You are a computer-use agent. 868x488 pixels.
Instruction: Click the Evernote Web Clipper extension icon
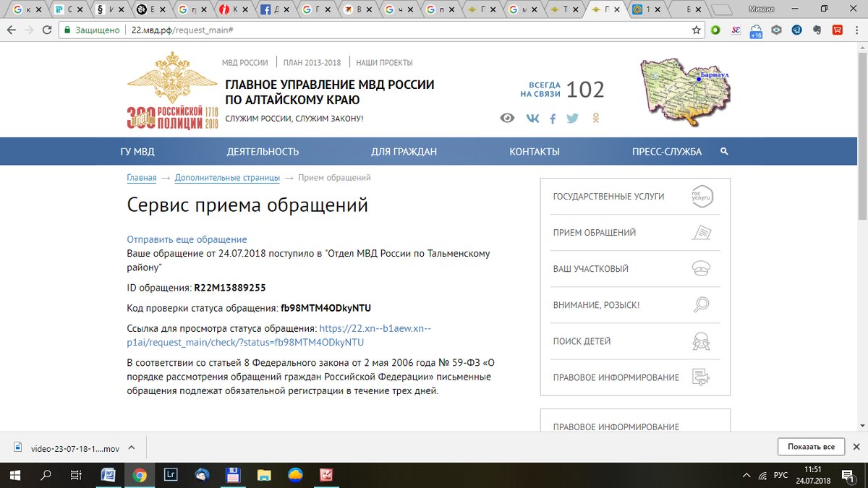[x=818, y=30]
